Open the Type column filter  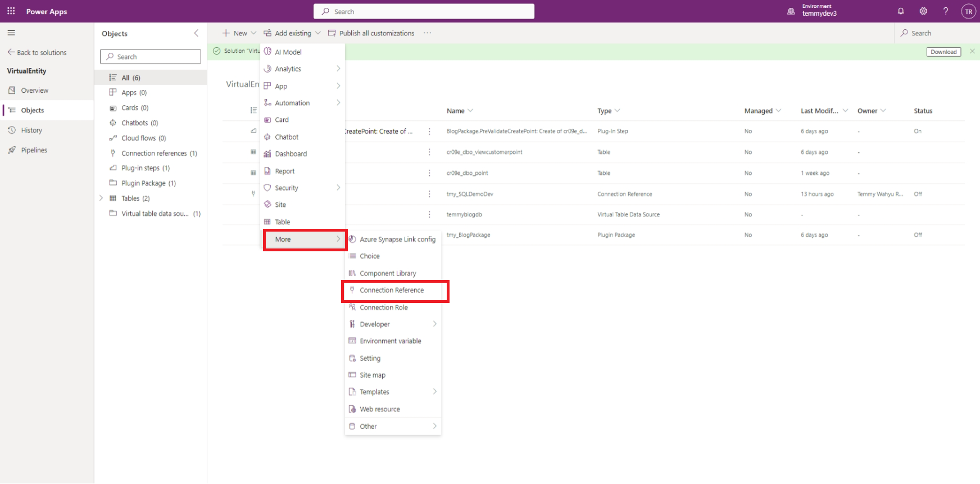point(609,111)
